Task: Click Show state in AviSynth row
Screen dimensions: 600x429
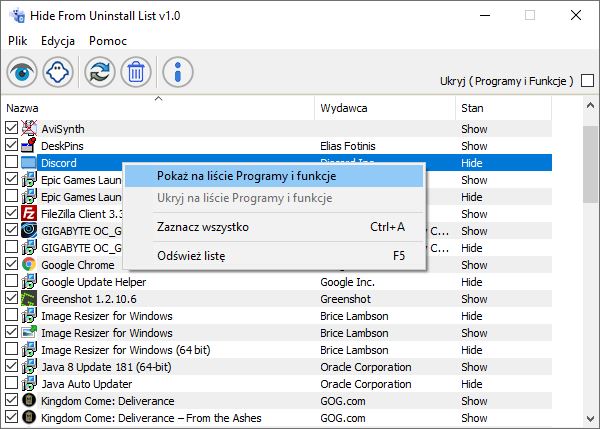Action: coord(474,129)
